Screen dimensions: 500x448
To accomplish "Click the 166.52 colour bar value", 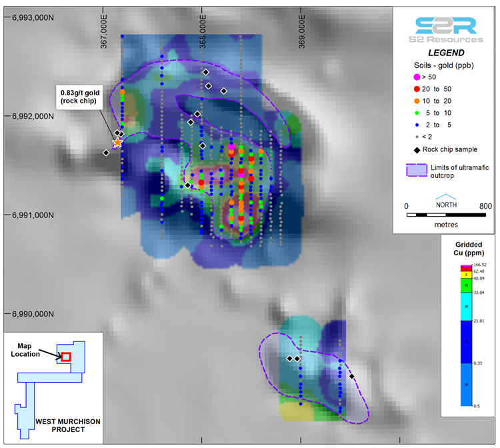I will pyautogui.click(x=480, y=265).
